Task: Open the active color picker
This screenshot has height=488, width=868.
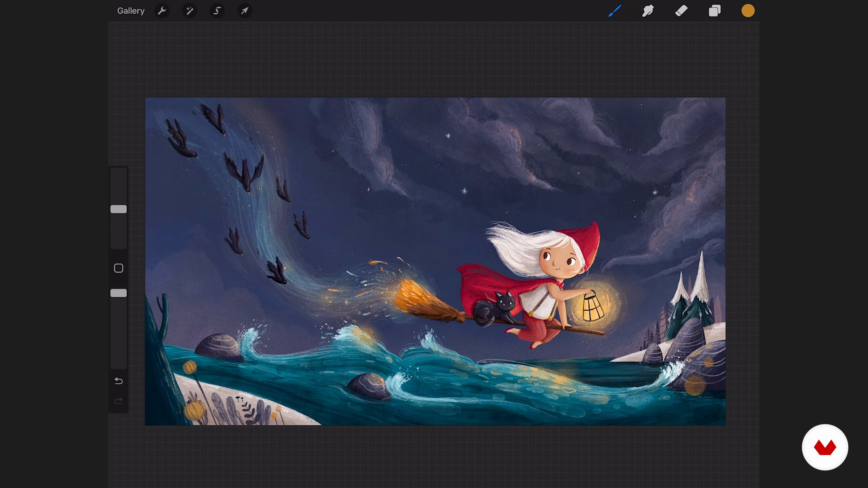Action: point(748,11)
